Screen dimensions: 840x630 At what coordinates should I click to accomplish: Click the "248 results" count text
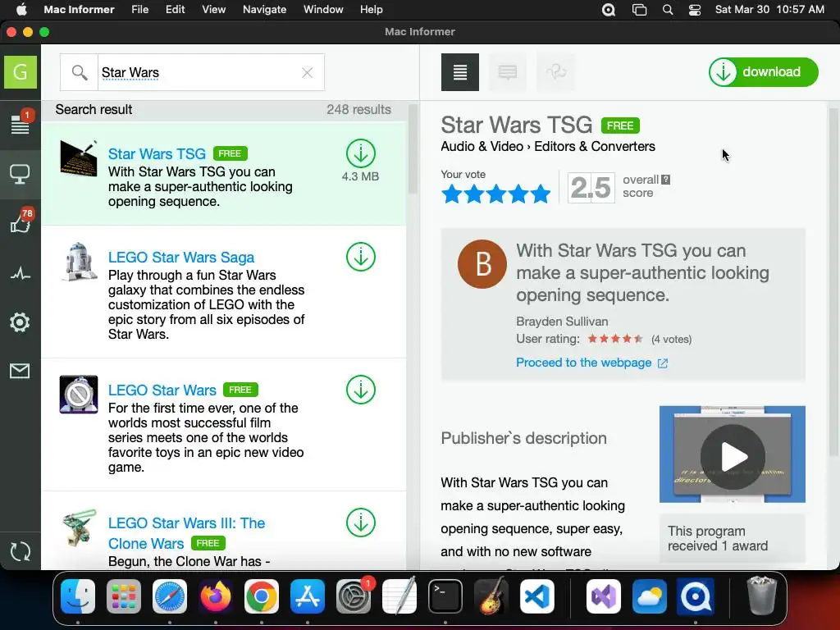pos(359,109)
